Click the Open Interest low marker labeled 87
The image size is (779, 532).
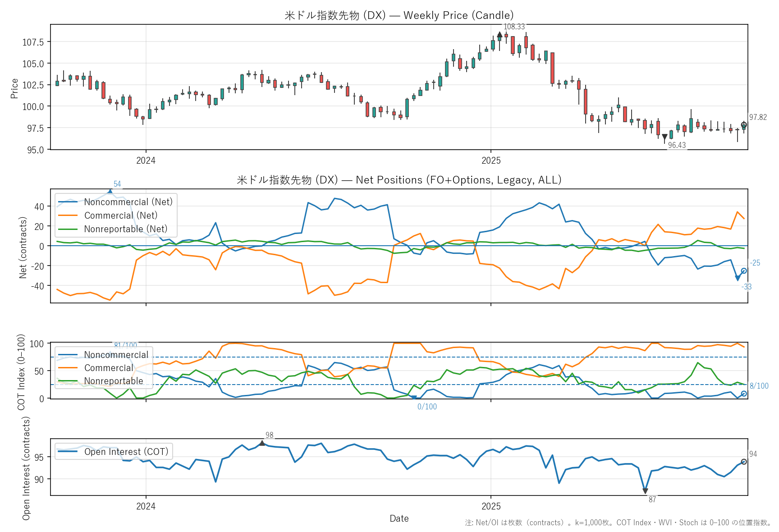pyautogui.click(x=645, y=491)
